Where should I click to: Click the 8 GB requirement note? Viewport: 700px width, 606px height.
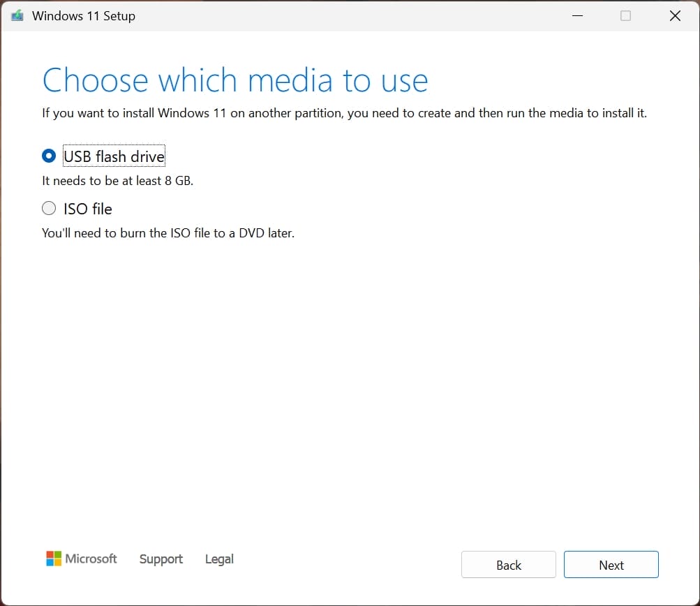[x=117, y=180]
